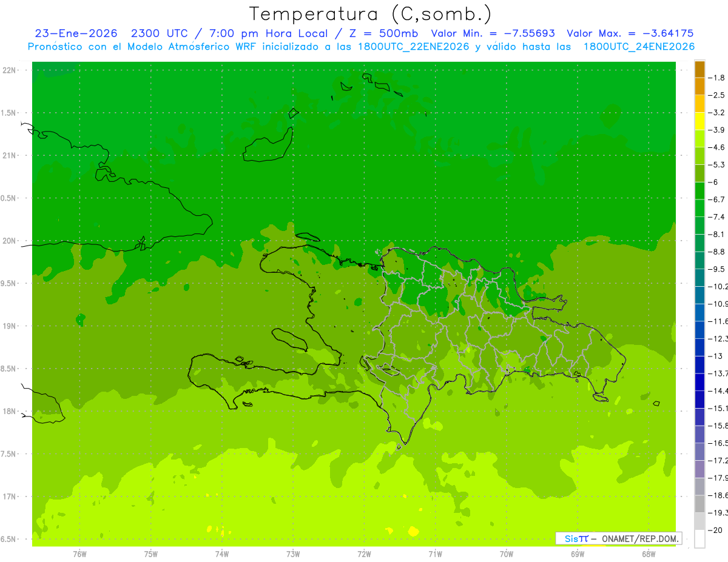Click 'Valor Min. = -7.55693' text
This screenshot has height=562, width=728.
[494, 33]
